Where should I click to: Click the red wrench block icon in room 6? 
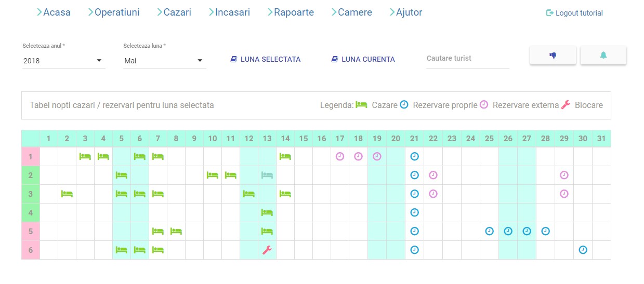coord(267,250)
